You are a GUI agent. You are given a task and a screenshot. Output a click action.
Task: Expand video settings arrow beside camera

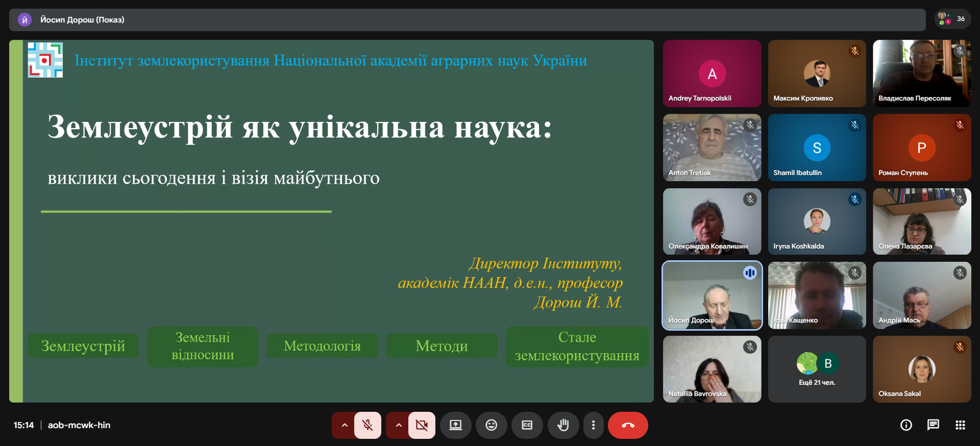coord(399,425)
